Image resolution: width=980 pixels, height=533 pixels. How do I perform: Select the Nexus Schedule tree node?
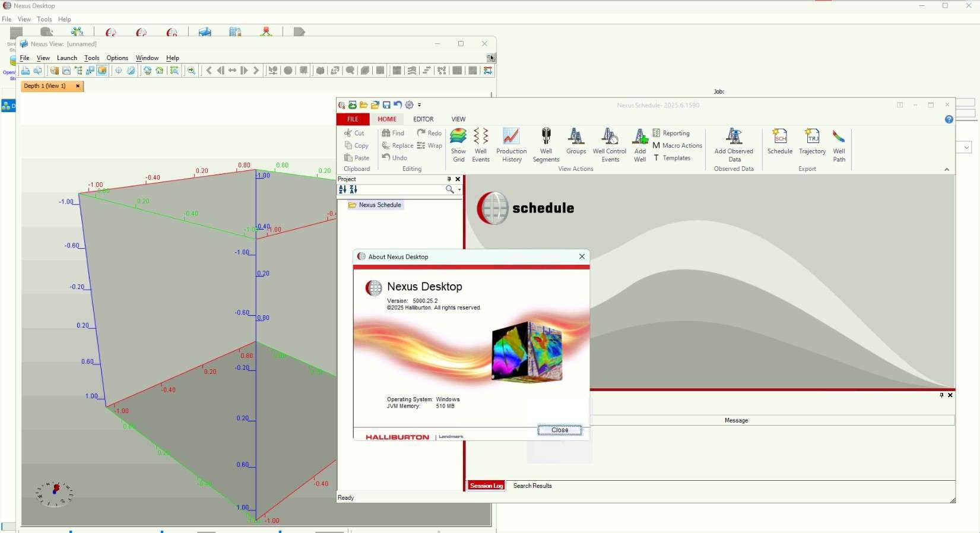379,205
